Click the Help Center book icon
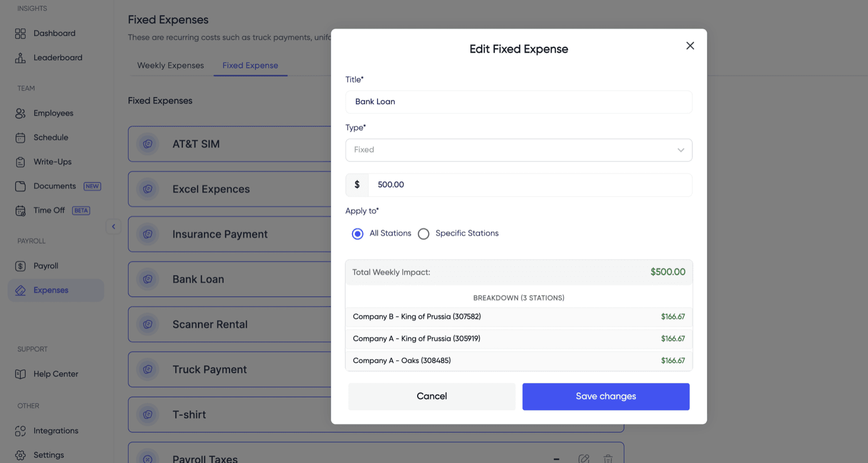The image size is (868, 463). click(20, 374)
